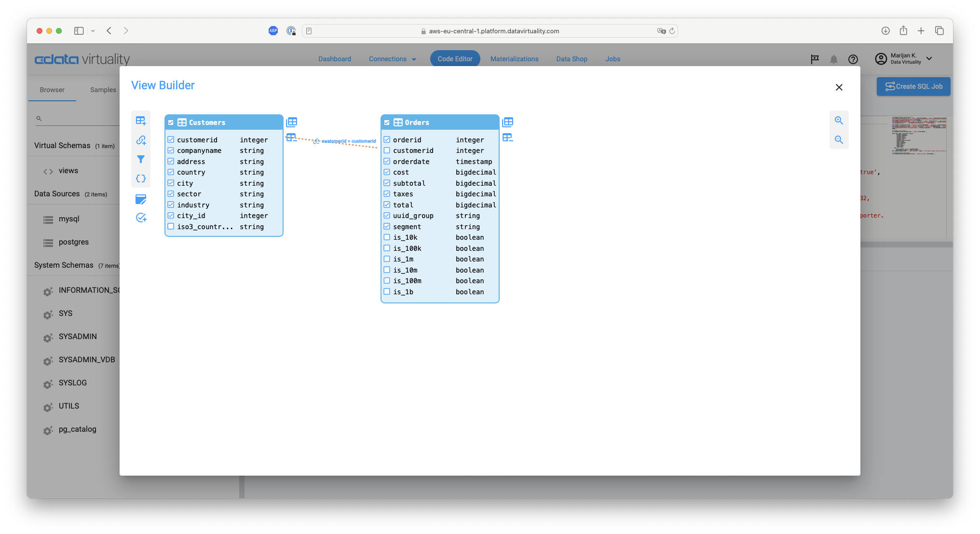Screen dimensions: 980x534
Task: Deselect the Orders table header checkbox
Action: click(x=387, y=122)
